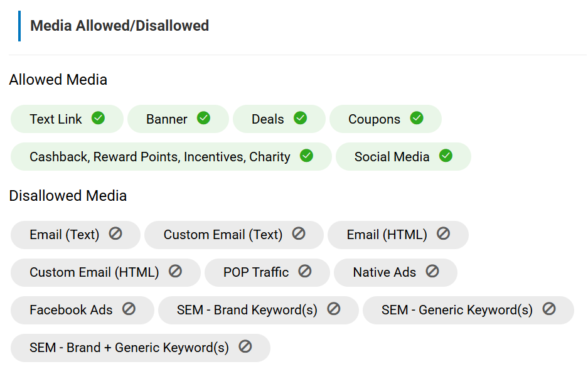Click the disallowed icon beside Email (Text)
Image resolution: width=588 pixels, height=374 pixels.
point(115,233)
